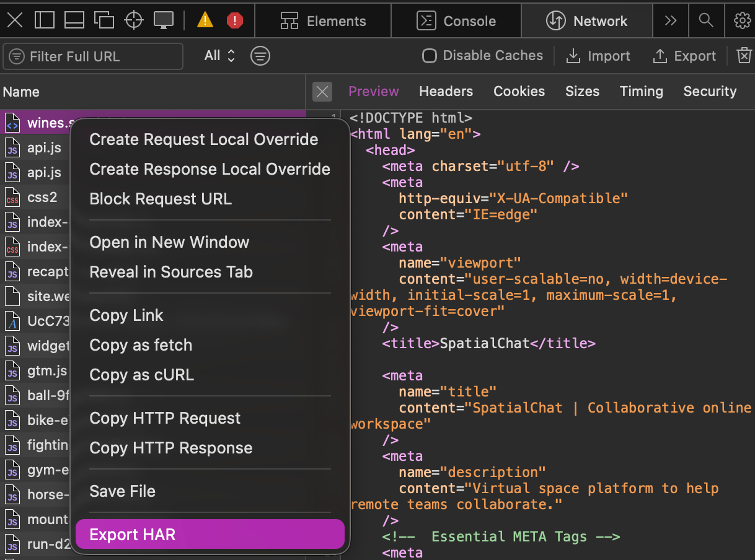Viewport: 755px width, 560px height.
Task: Open the All resource type dropdown
Action: [x=220, y=56]
